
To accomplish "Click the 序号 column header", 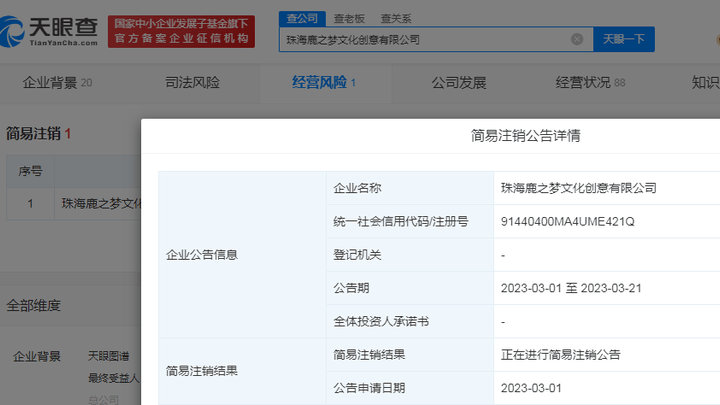I will [30, 171].
